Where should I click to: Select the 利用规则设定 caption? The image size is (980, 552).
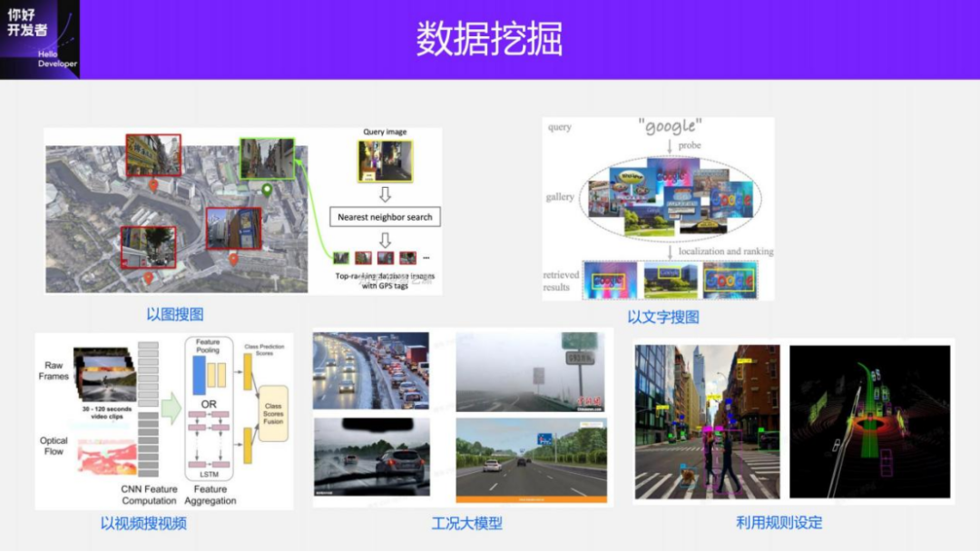click(779, 523)
